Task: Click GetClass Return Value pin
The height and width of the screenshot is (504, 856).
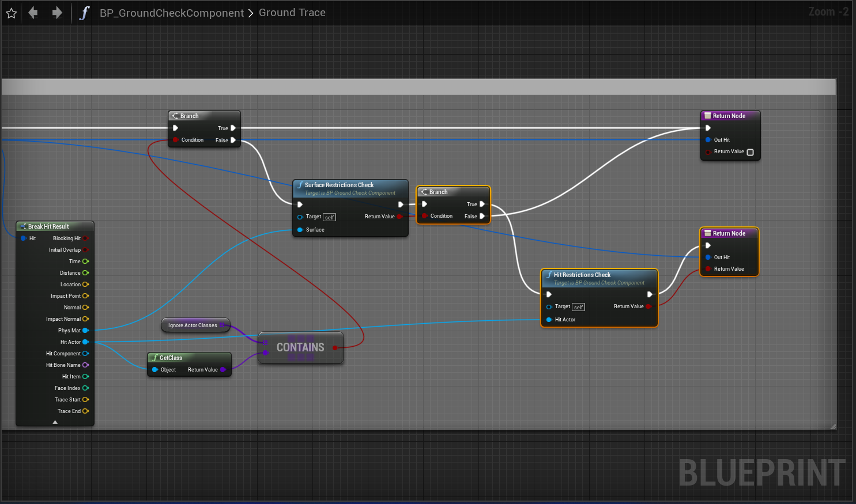Action: click(223, 370)
